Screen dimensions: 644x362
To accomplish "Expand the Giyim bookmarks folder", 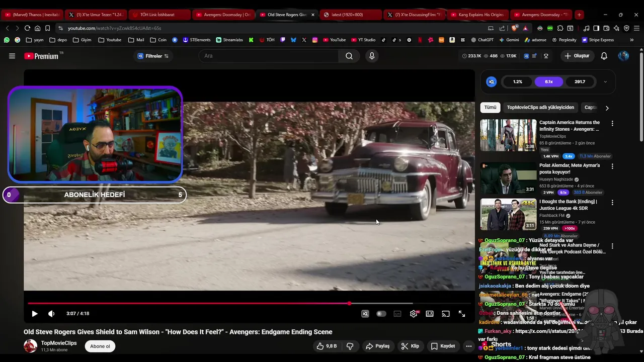I will [x=82, y=40].
